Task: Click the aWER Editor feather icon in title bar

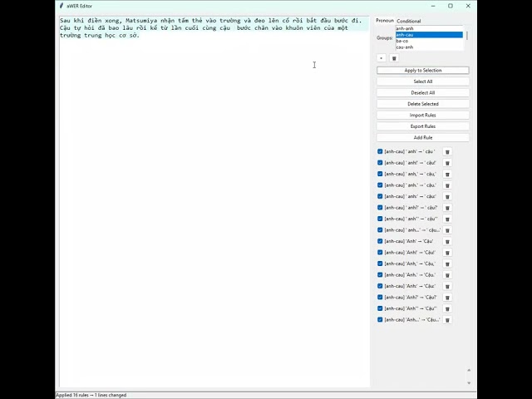Action: [62, 6]
